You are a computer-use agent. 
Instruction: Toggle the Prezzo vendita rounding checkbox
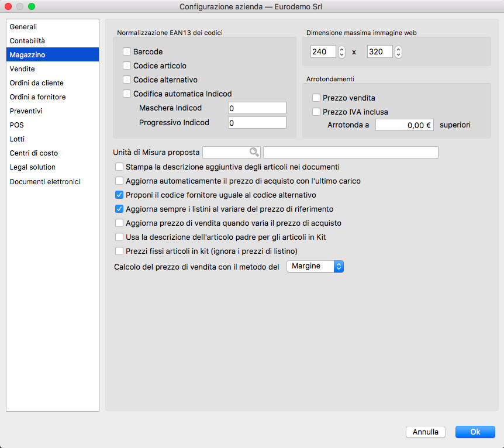(x=316, y=98)
